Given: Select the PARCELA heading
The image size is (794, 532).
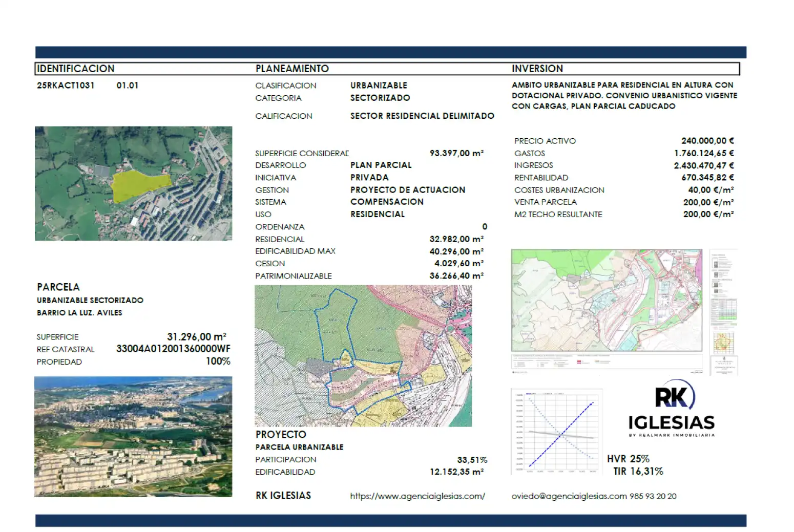Looking at the screenshot, I should click(58, 287).
